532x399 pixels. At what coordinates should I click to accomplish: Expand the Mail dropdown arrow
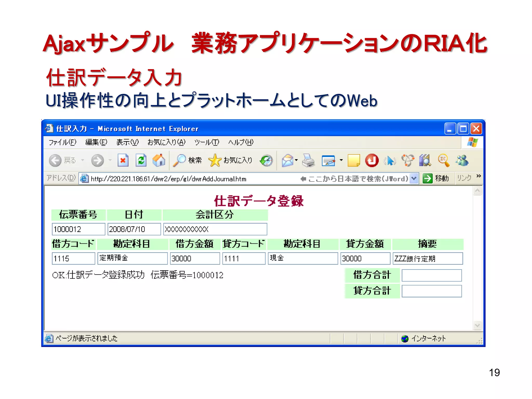(296, 160)
